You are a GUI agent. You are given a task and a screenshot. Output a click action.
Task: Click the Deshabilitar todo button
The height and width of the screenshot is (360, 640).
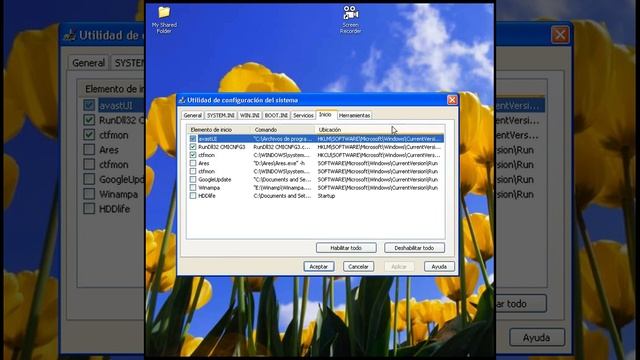click(x=414, y=248)
